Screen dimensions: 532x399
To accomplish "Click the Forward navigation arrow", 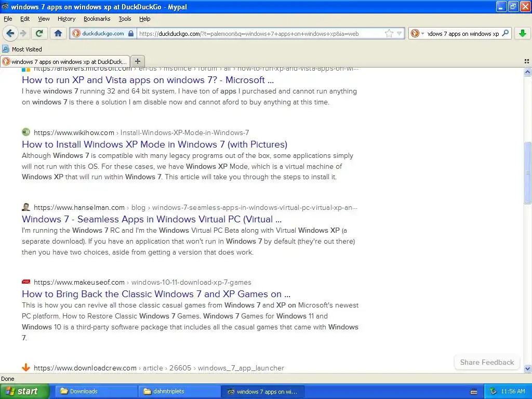I will tap(23, 33).
